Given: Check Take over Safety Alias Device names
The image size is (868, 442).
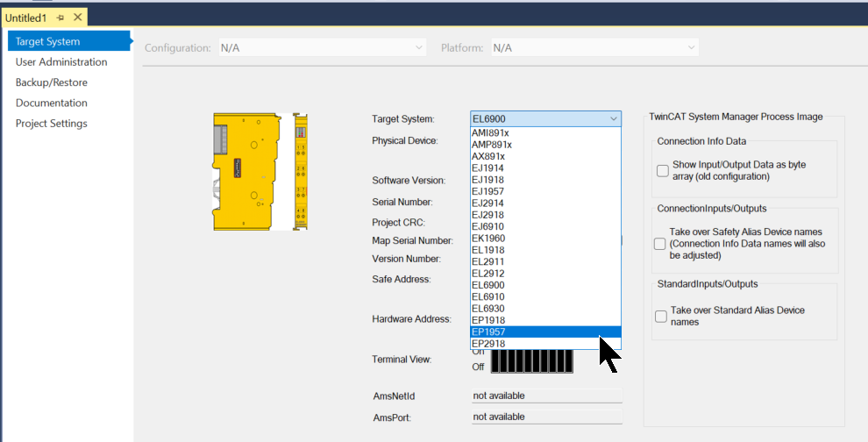Looking at the screenshot, I should [660, 244].
